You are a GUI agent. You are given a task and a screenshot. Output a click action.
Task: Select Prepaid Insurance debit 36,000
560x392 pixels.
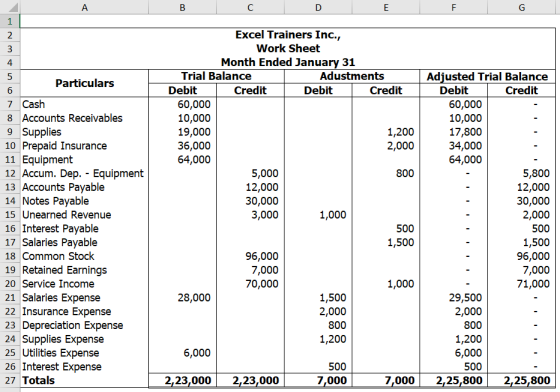coord(182,146)
